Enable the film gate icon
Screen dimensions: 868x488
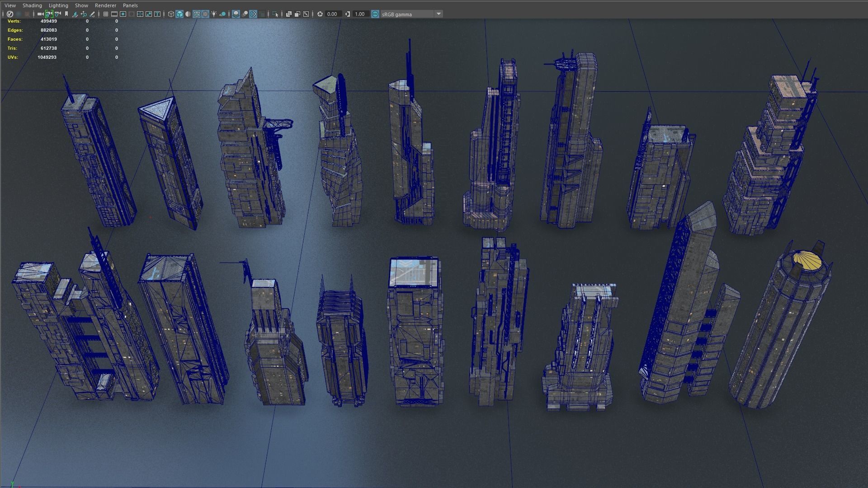(x=114, y=14)
